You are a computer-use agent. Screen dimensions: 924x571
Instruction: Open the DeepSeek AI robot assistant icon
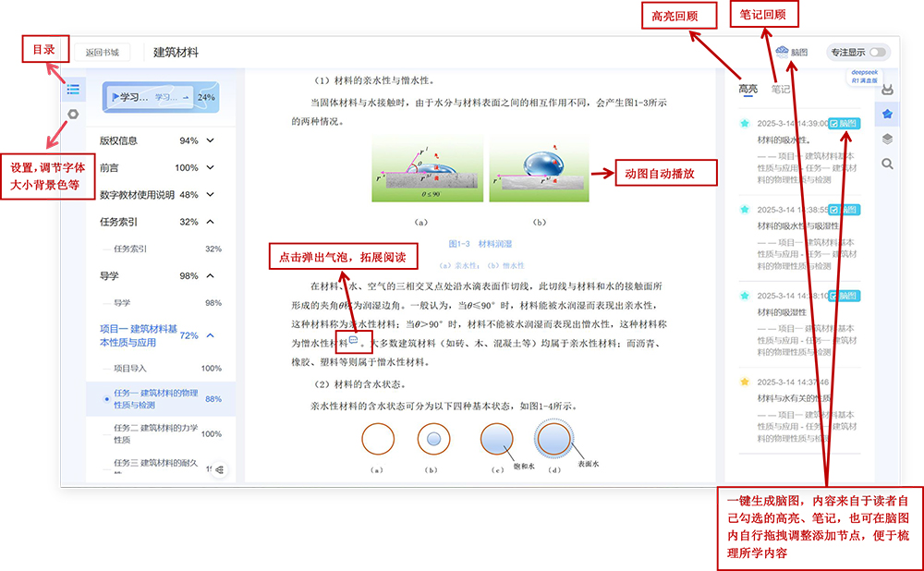pyautogui.click(x=887, y=91)
